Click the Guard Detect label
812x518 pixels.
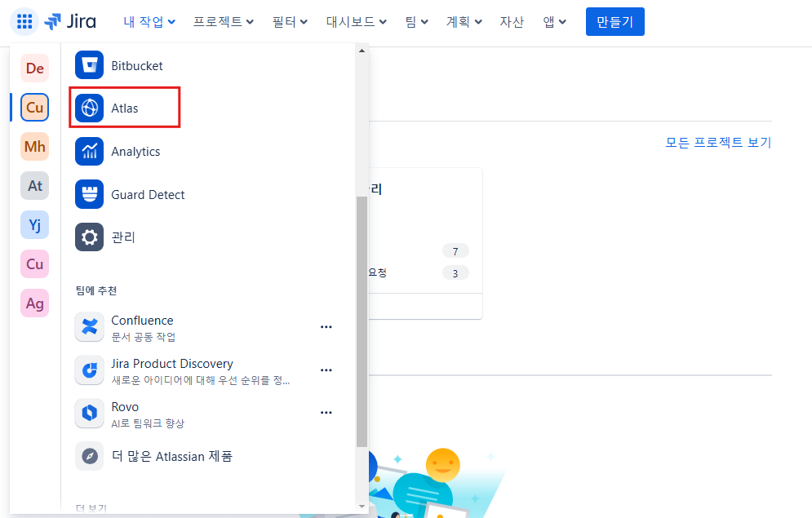tap(148, 195)
